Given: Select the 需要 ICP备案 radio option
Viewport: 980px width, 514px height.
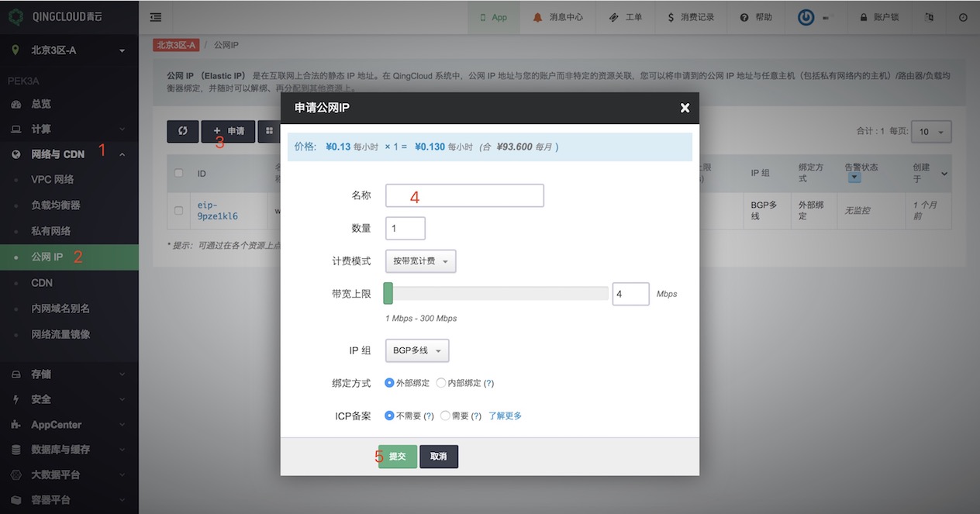Looking at the screenshot, I should pos(445,416).
